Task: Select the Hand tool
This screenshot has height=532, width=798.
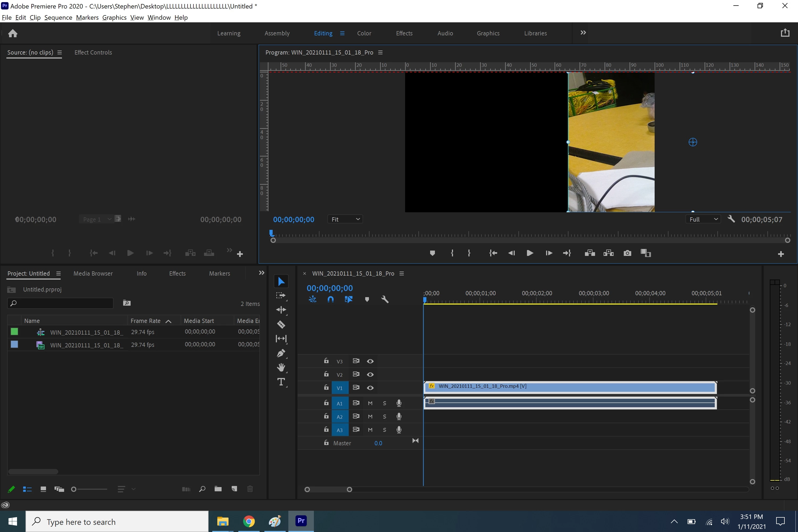Action: tap(281, 367)
